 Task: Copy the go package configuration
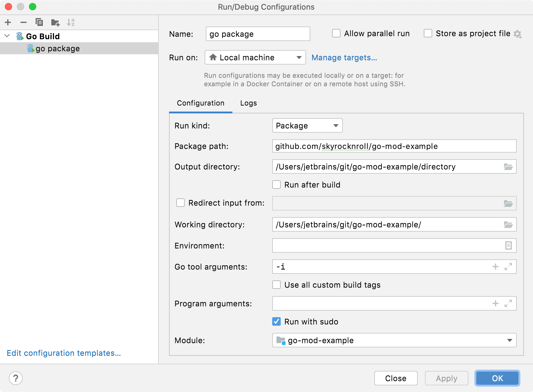tap(39, 22)
